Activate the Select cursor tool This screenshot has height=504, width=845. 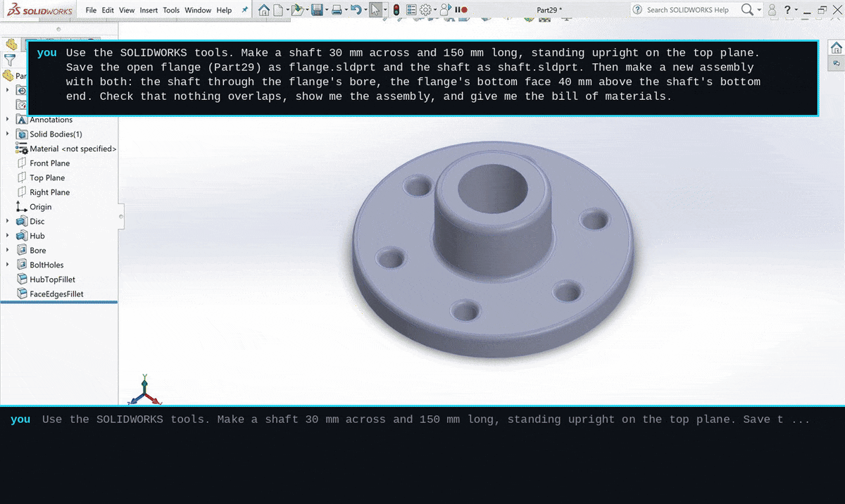pyautogui.click(x=377, y=10)
